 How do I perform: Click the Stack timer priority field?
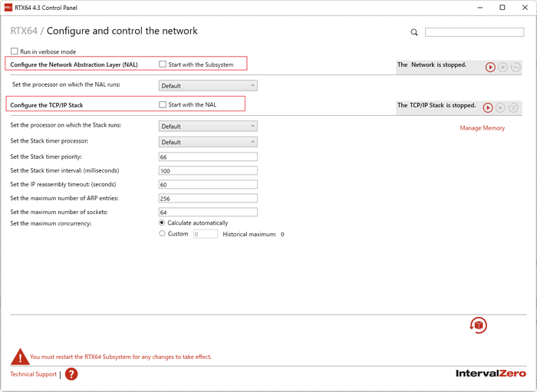coord(207,157)
